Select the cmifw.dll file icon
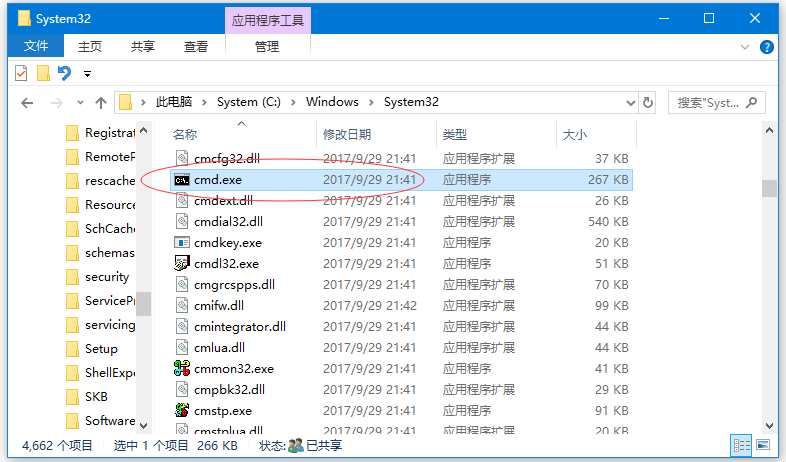 point(181,306)
